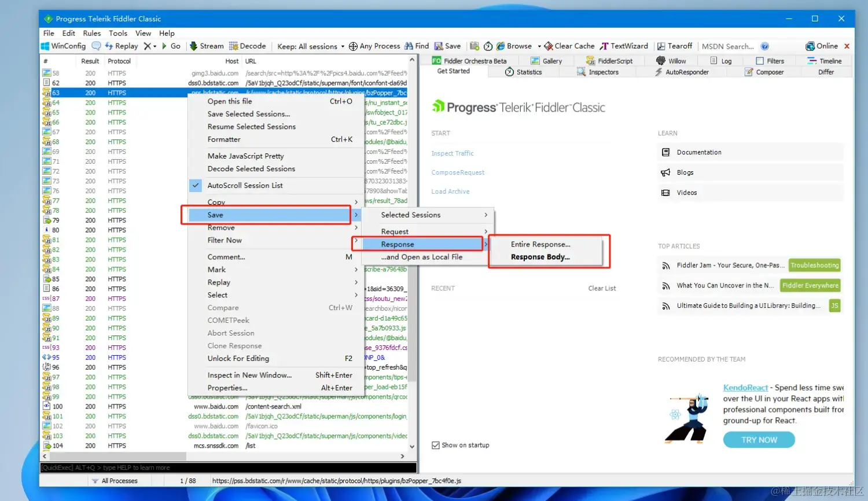Image resolution: width=868 pixels, height=501 pixels.
Task: Open Find sessions with binoculars icon
Action: [417, 46]
